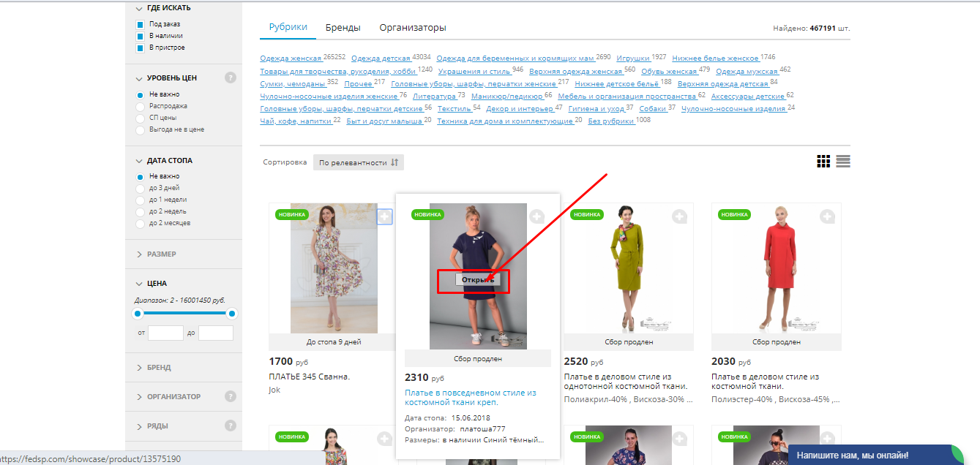Click help icon beside Ряды filter
The width and height of the screenshot is (980, 465).
[230, 425]
